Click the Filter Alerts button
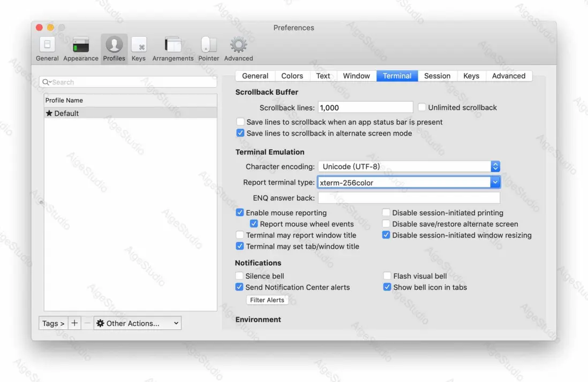Image resolution: width=588 pixels, height=382 pixels. (x=267, y=300)
